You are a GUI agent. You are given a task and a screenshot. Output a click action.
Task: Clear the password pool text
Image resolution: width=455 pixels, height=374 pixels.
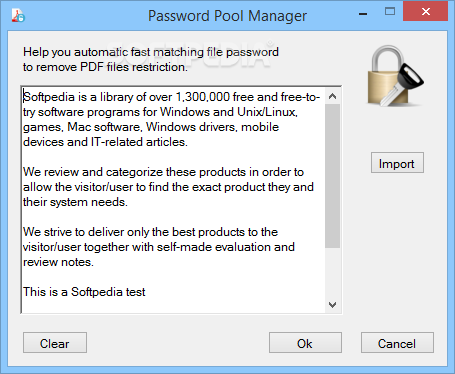[x=55, y=343]
